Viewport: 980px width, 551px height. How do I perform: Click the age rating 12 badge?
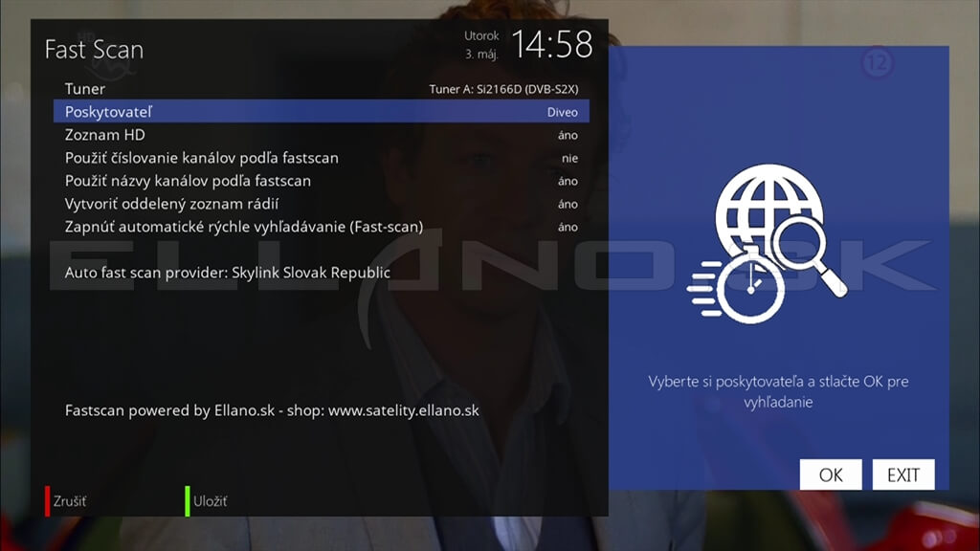point(878,63)
